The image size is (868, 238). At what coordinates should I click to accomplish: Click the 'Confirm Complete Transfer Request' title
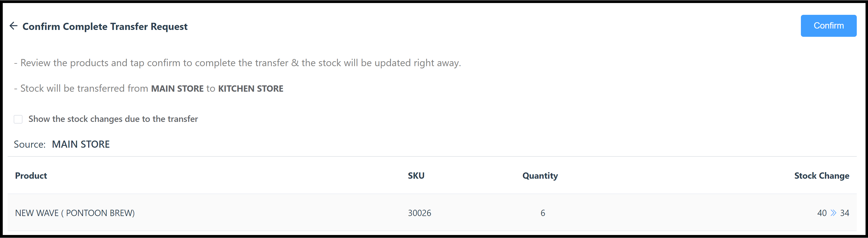click(x=105, y=26)
